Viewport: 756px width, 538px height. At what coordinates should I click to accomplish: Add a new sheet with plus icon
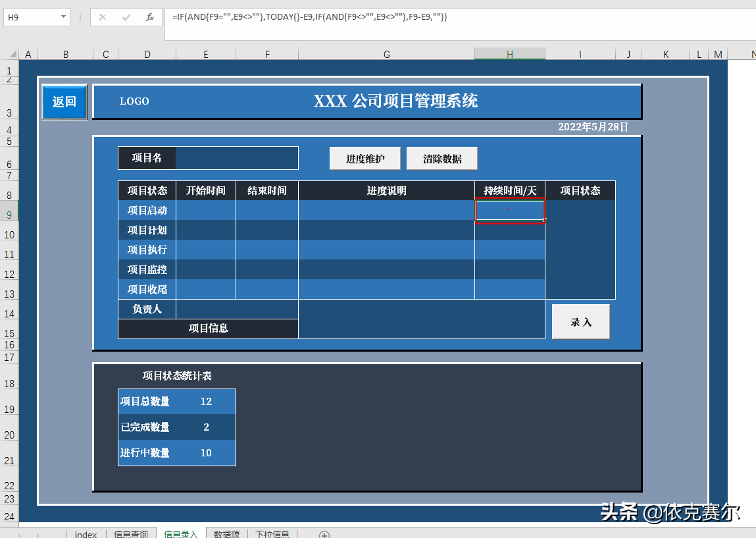coord(324,534)
